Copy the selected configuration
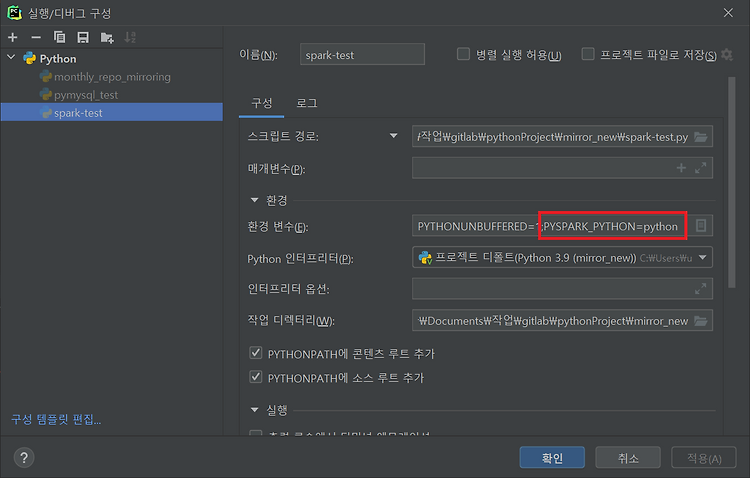Screen dimensions: 750x478 click(x=59, y=37)
